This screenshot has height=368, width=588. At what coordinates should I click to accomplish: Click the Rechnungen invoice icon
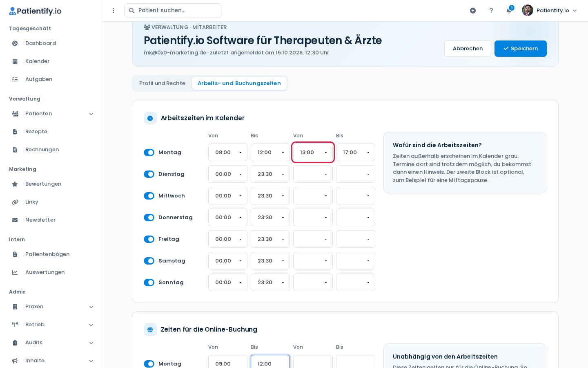coord(15,150)
